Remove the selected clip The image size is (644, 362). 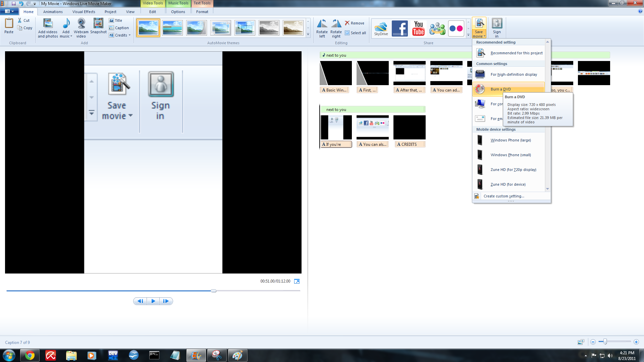click(x=355, y=23)
